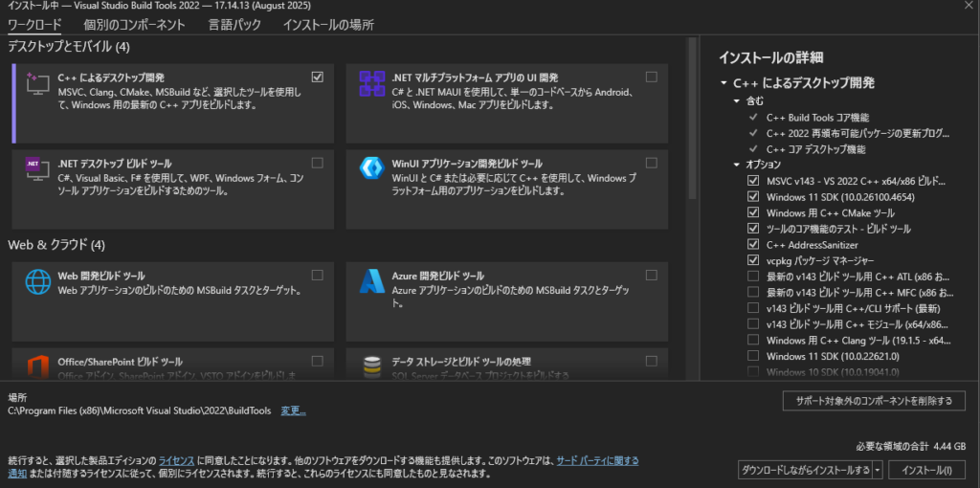Switch to 個別のコンポーネント tab

click(134, 25)
